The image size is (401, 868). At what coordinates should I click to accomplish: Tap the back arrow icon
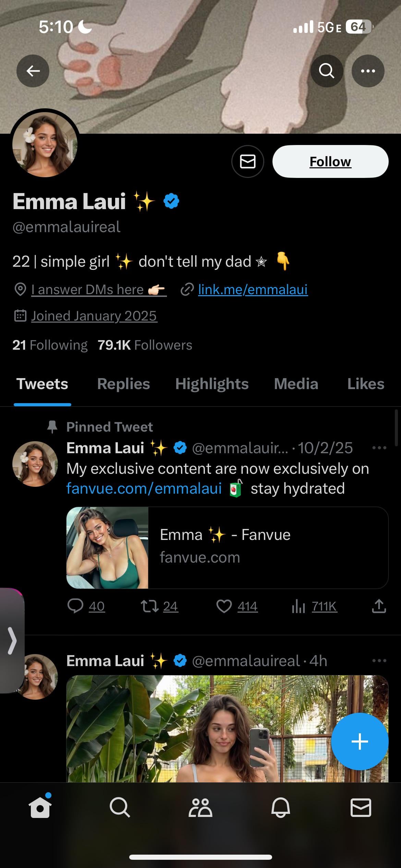pos(33,71)
